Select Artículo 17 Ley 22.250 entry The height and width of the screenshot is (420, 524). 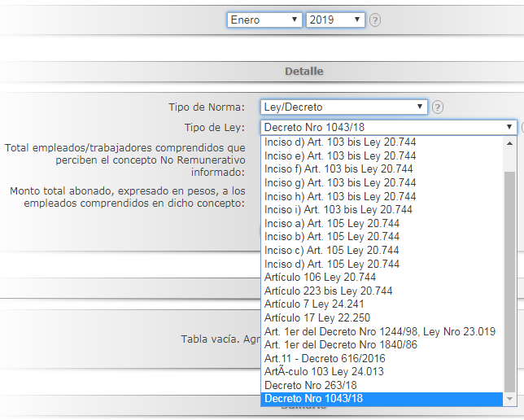pos(317,318)
